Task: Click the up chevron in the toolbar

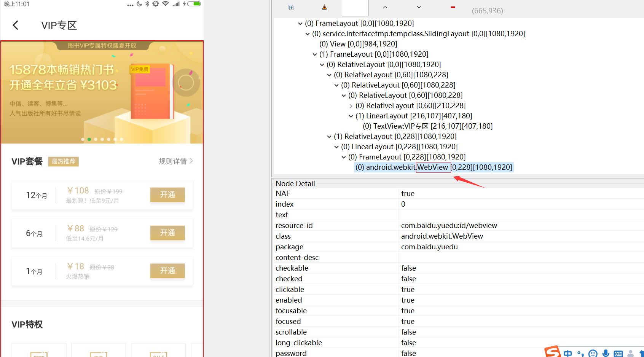Action: tap(385, 7)
